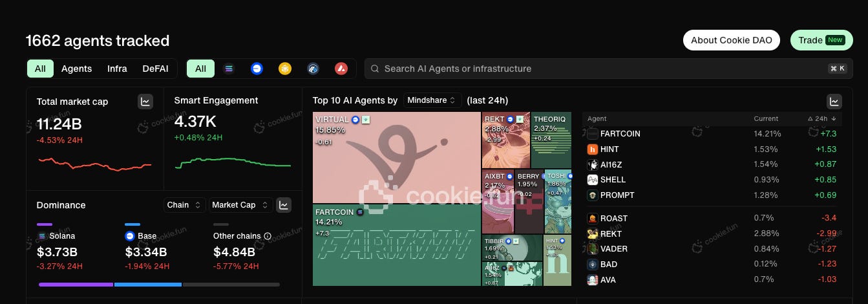
Task: Filter agents by the Solana chain icon
Action: click(228, 69)
